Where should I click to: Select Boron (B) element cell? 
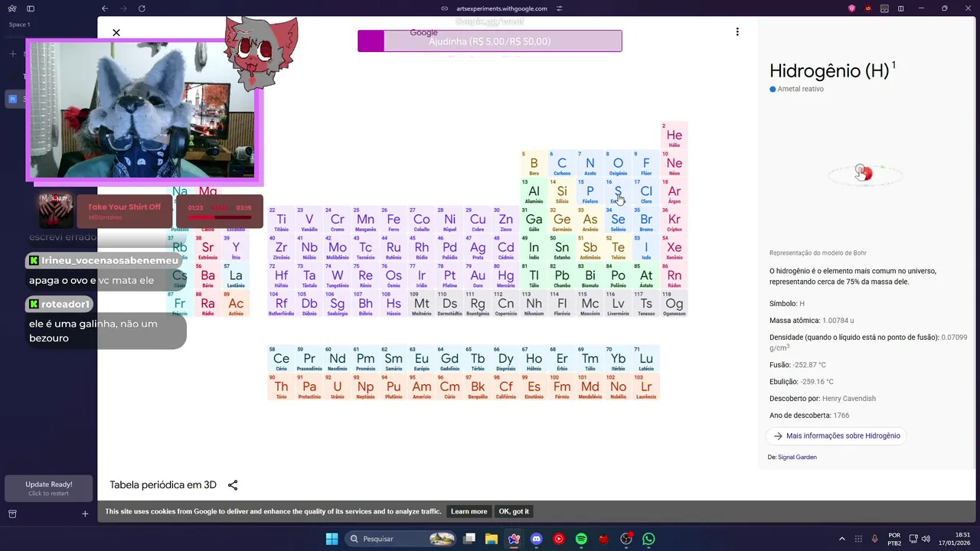[x=534, y=164]
